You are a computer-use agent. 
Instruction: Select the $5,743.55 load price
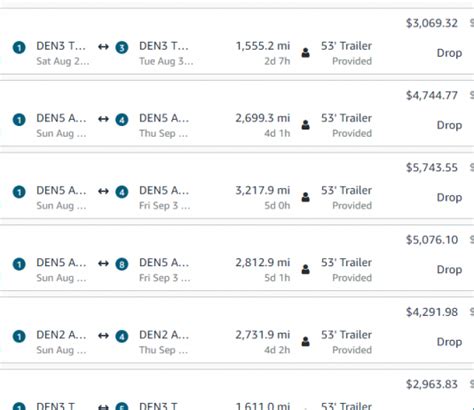click(432, 167)
